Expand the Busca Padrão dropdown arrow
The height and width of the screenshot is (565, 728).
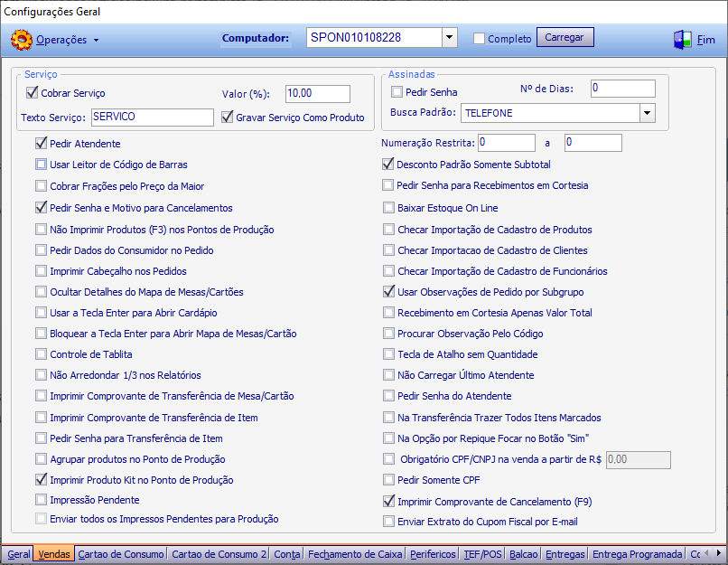point(648,113)
